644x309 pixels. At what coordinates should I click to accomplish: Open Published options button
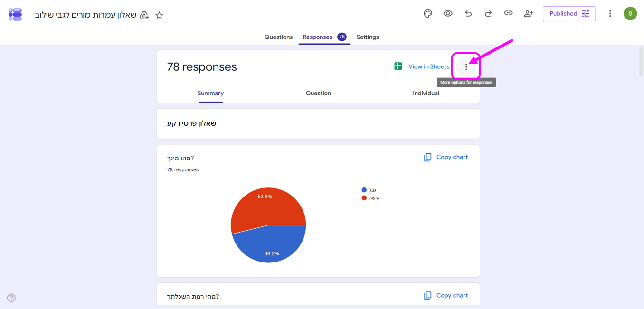tap(569, 14)
